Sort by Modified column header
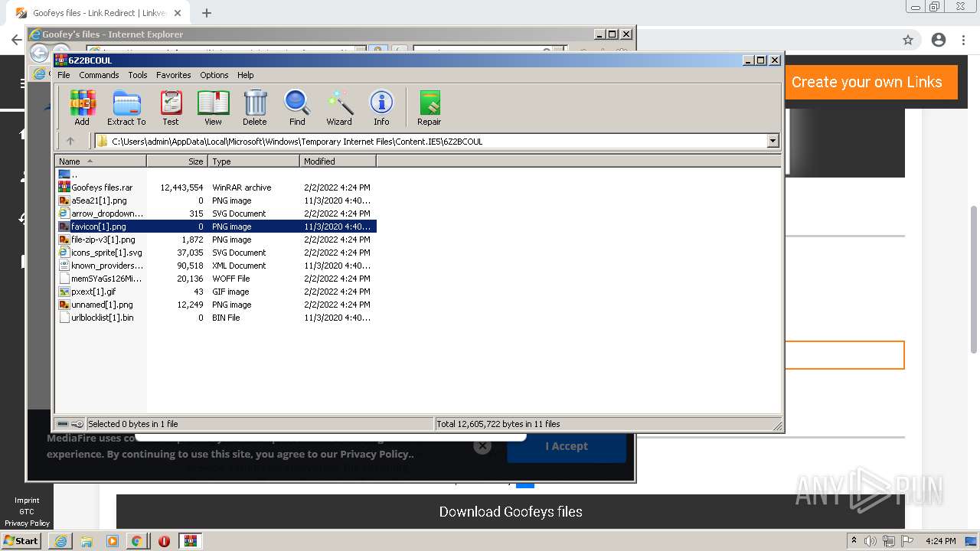This screenshot has height=551, width=980. pos(338,161)
